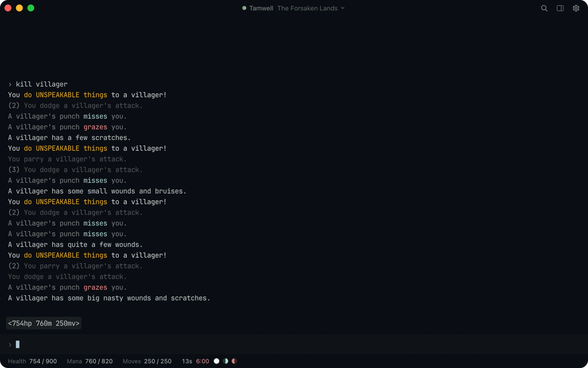Image resolution: width=588 pixels, height=368 pixels.
Task: Click the white full moon indicator
Action: (216, 361)
